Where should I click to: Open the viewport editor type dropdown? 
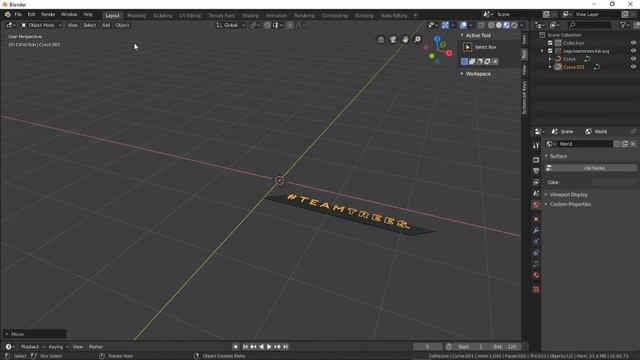coord(10,25)
